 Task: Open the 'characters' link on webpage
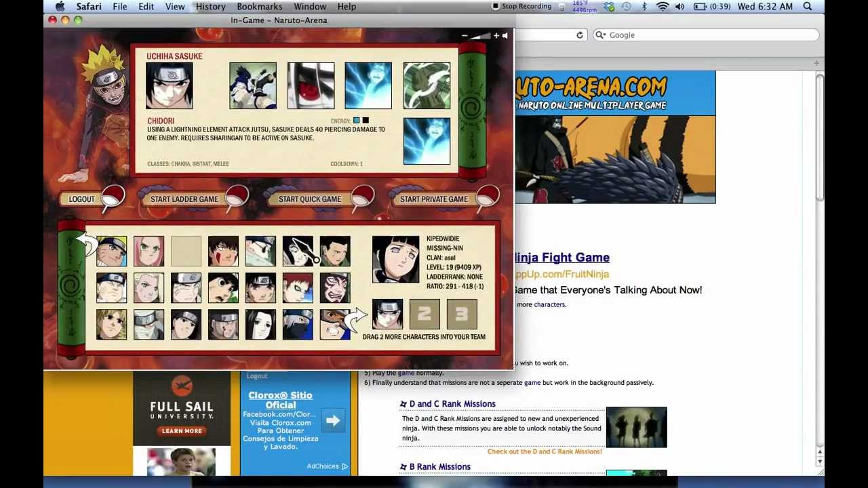(549, 304)
